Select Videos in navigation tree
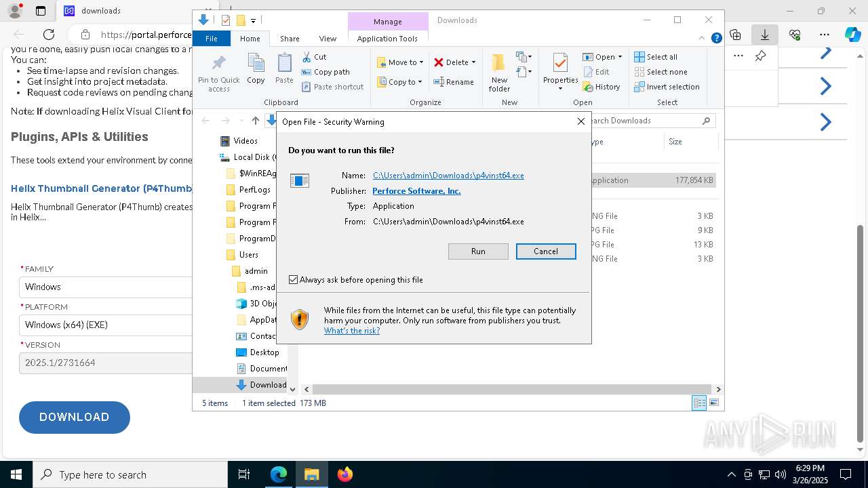This screenshot has width=868, height=488. [245, 141]
